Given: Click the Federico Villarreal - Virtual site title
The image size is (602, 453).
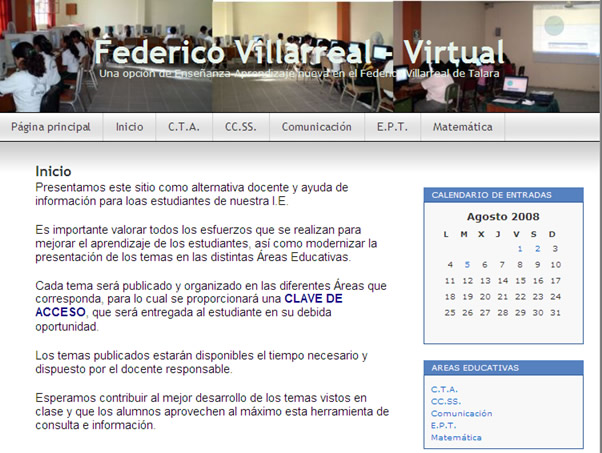Looking at the screenshot, I should point(298,51).
